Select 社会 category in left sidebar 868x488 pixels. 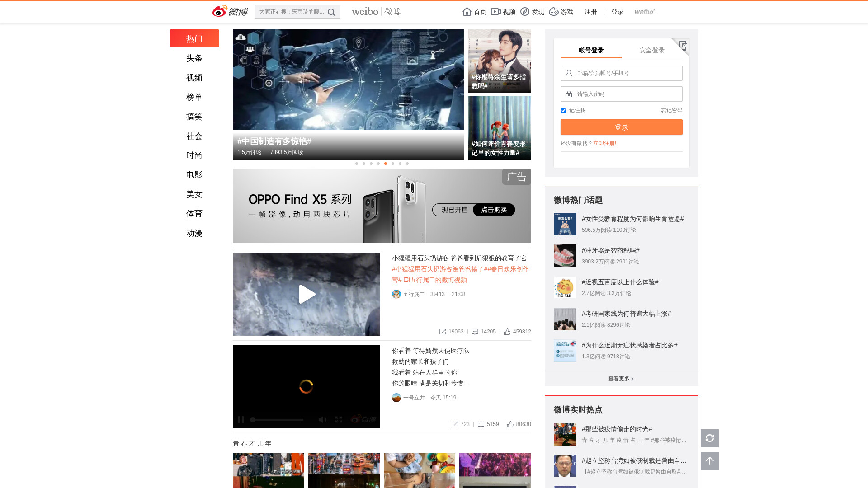[x=194, y=136]
